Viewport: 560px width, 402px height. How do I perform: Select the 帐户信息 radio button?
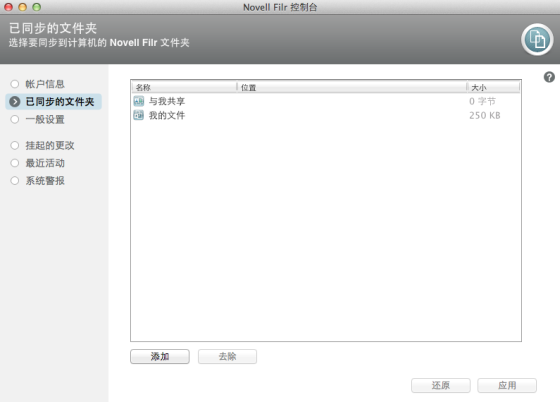tap(15, 84)
